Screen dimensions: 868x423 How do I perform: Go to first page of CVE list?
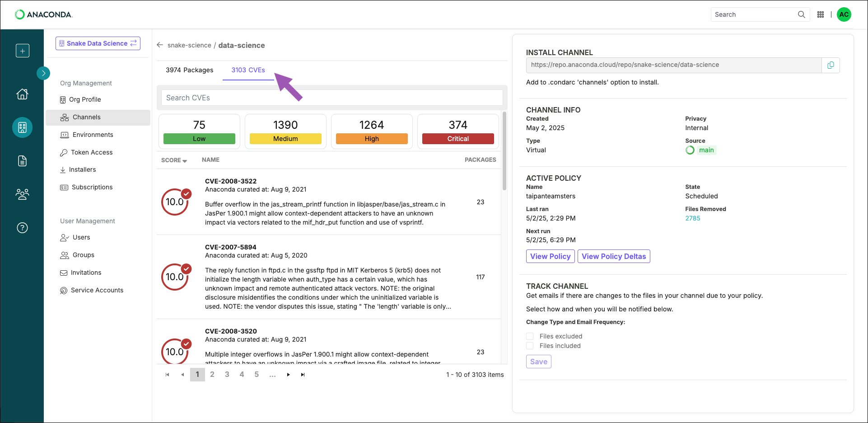pos(168,375)
